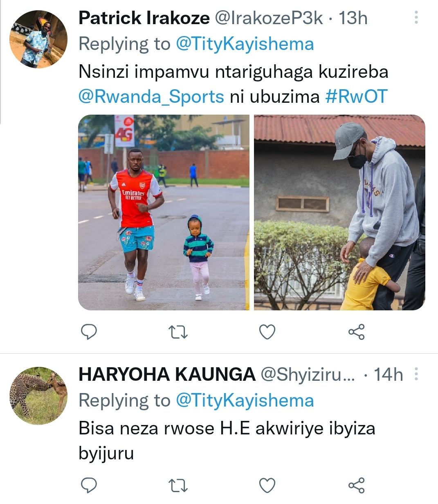Image resolution: width=438 pixels, height=504 pixels.
Task: Retweet HARYOHA KAUNGA's tweet
Action: coord(178,486)
